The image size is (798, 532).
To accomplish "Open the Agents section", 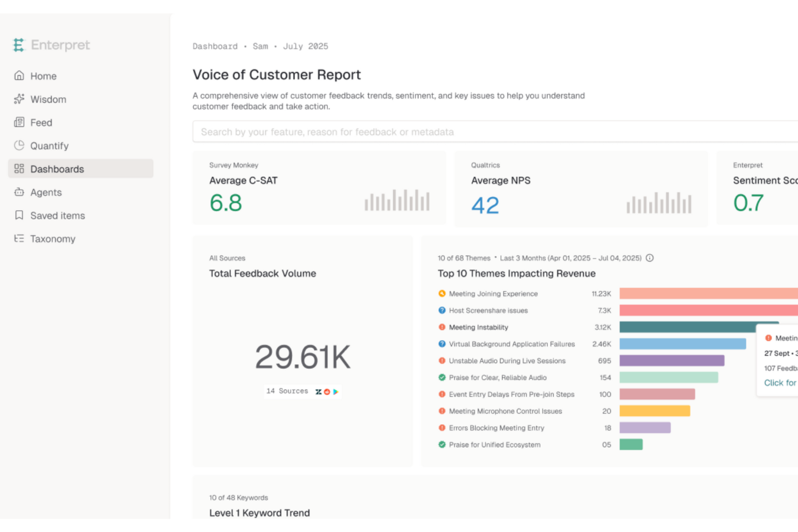I will tap(46, 192).
